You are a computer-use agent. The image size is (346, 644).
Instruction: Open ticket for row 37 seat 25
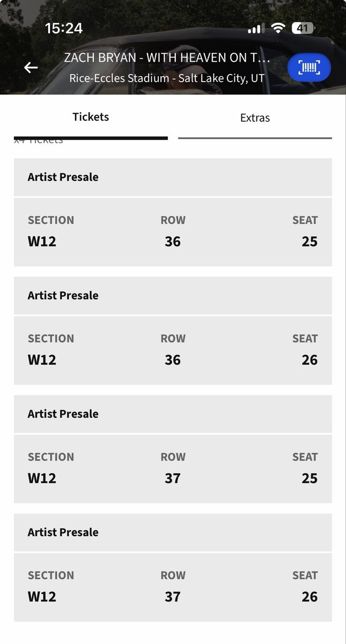click(173, 469)
